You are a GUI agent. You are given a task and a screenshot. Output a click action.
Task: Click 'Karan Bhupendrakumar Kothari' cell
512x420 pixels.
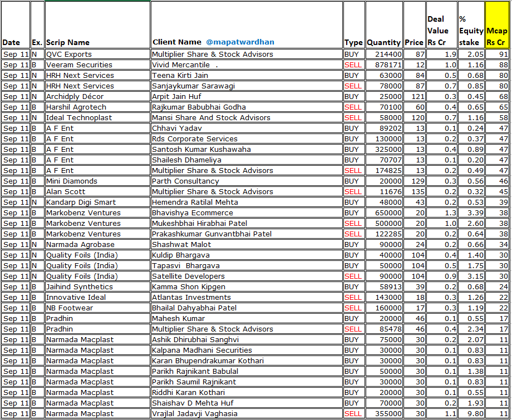pos(247,360)
